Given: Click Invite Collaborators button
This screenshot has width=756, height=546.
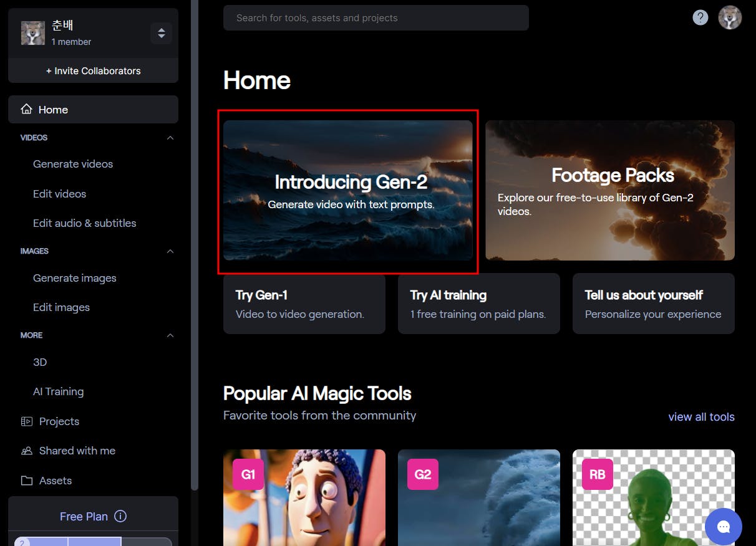Looking at the screenshot, I should point(93,70).
